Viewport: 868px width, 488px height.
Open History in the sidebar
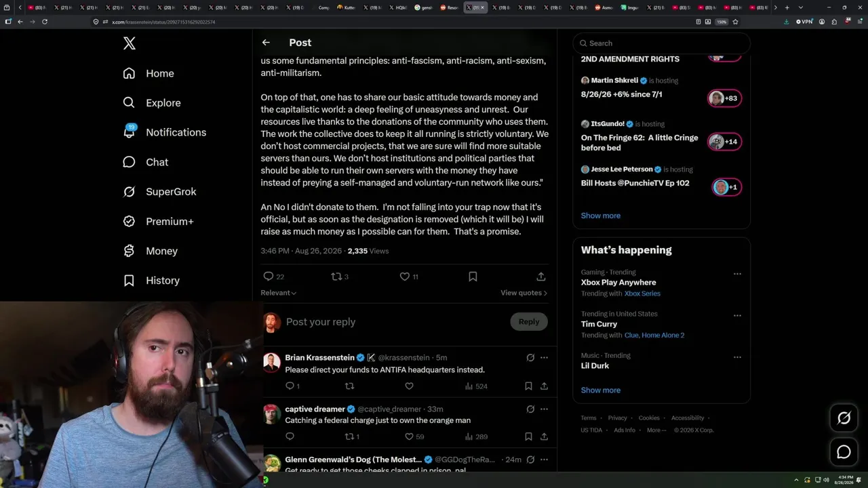point(152,281)
